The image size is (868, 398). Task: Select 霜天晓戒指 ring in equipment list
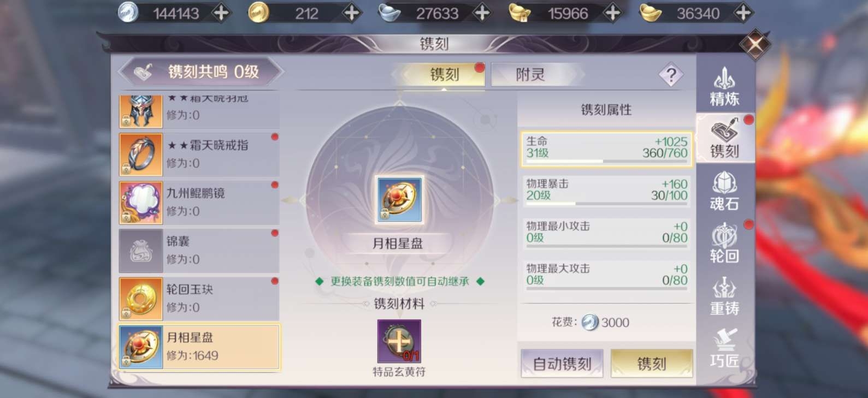tap(199, 155)
